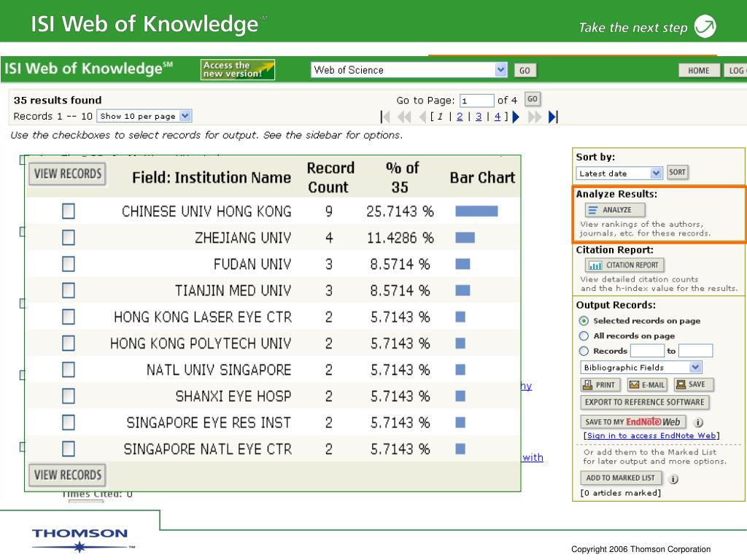Go to previous results page arrow
This screenshot has height=560, width=747.
click(422, 117)
